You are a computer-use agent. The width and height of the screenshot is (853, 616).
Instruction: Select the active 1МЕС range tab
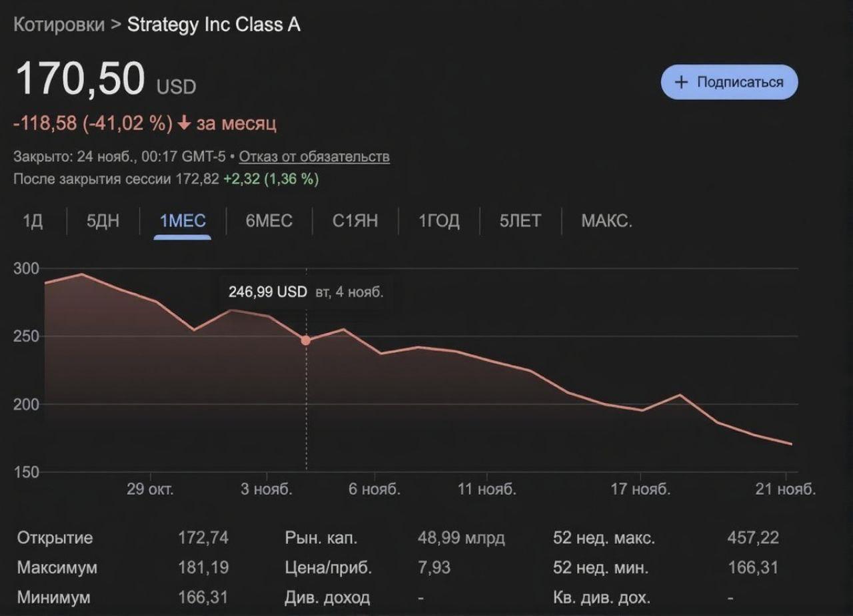[x=183, y=221]
